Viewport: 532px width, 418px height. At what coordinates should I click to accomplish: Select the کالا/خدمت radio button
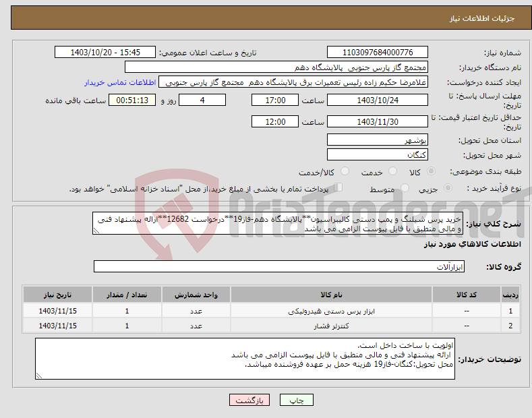pos(345,171)
